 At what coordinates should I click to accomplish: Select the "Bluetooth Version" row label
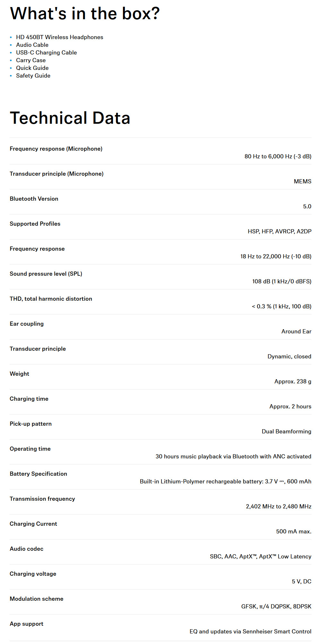(x=34, y=199)
